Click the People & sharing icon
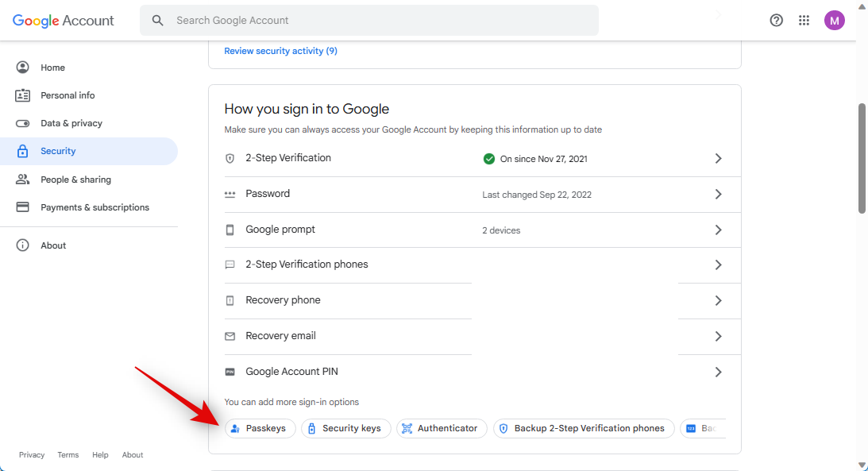Image resolution: width=868 pixels, height=471 pixels. point(23,180)
